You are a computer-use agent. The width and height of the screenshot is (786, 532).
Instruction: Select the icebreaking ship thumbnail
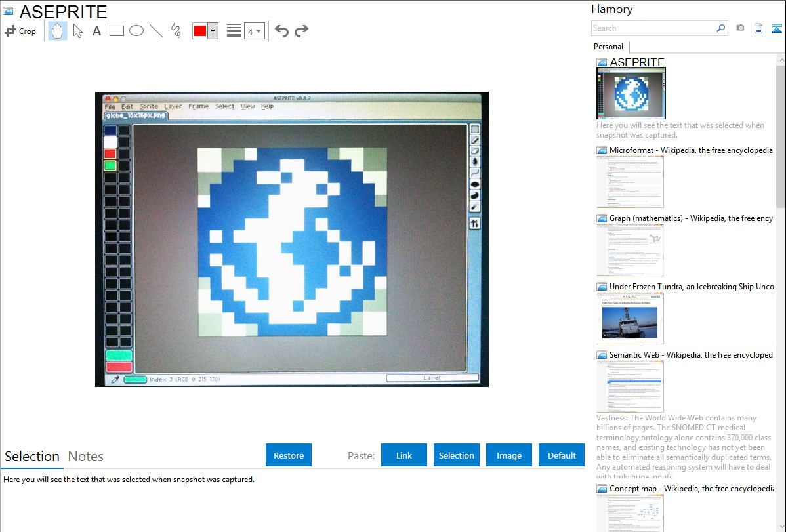[x=630, y=318]
